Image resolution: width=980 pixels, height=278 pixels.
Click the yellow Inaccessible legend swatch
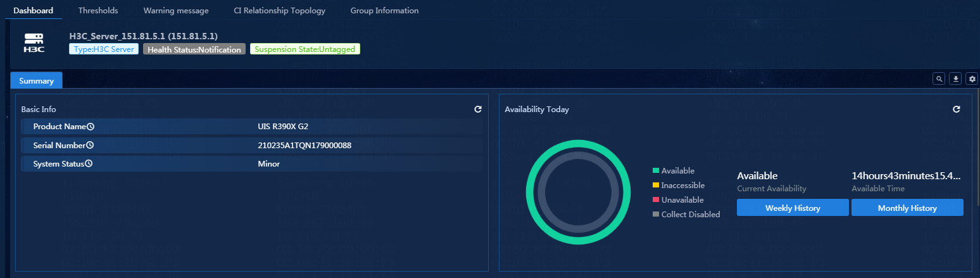click(x=656, y=186)
